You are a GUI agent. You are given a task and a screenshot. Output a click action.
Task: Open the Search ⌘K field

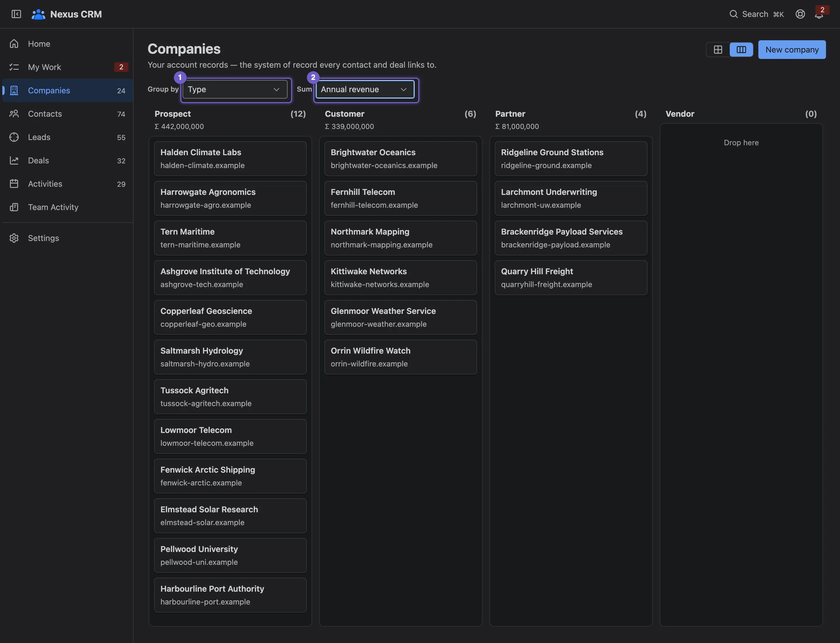click(757, 14)
